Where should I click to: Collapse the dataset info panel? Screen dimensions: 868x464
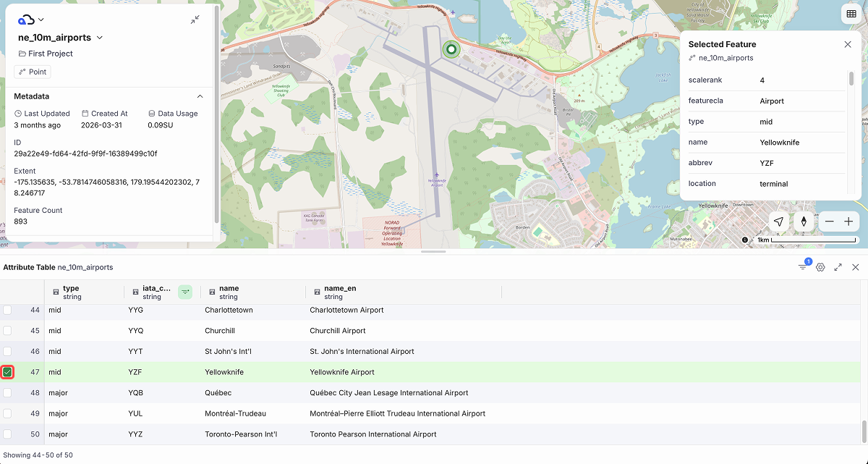(195, 20)
